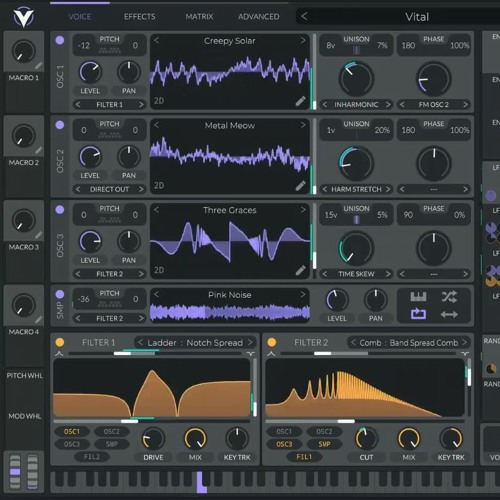Open the OSC 3 wavetable edit pencil
This screenshot has height=500, width=500.
[300, 270]
